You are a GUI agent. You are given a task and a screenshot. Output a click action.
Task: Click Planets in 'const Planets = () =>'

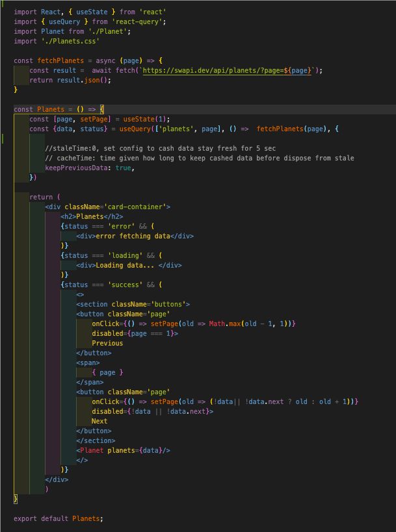pos(51,109)
